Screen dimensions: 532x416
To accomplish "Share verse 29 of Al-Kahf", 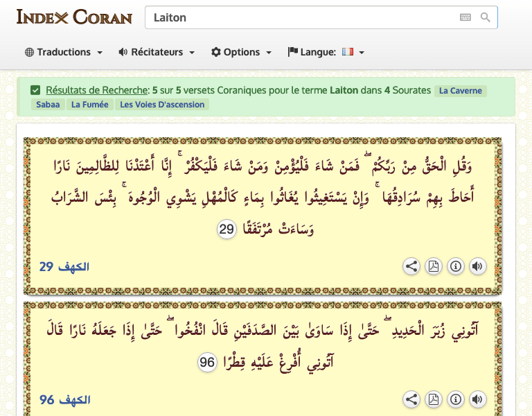I will coord(411,266).
